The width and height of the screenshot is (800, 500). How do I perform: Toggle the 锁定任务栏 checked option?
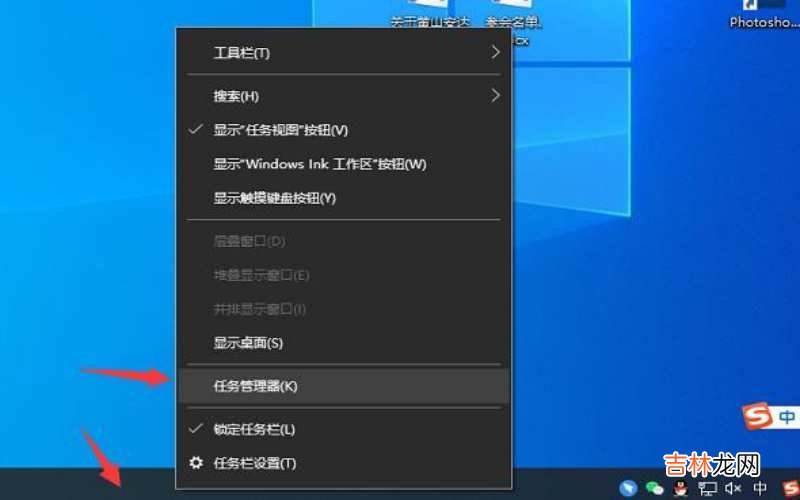point(254,429)
